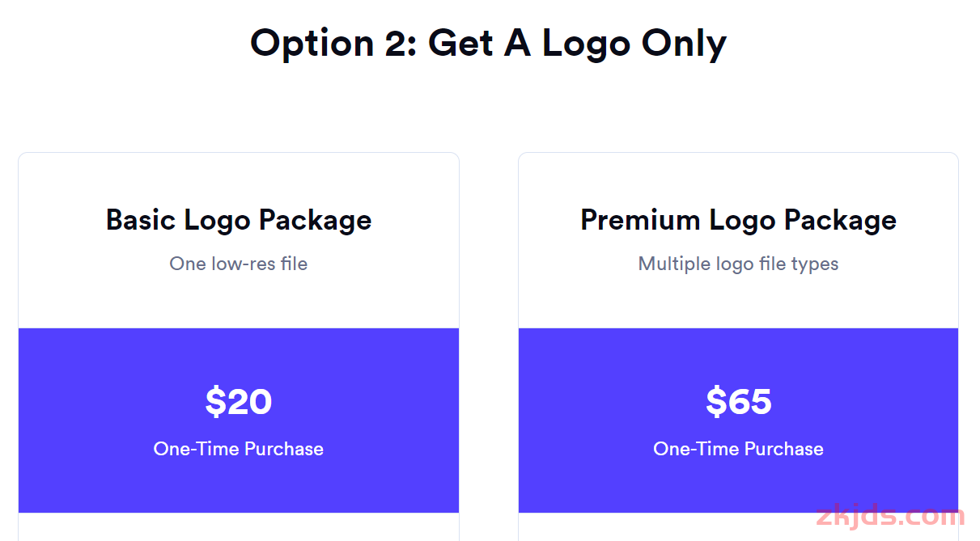Viewport: 980px width, 541px height.
Task: Click the word "Only" in the page heading
Action: tap(685, 44)
